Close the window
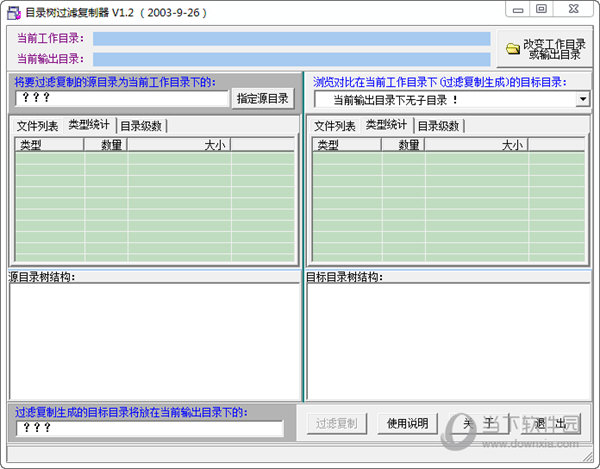This screenshot has height=469, width=600. 573,9
